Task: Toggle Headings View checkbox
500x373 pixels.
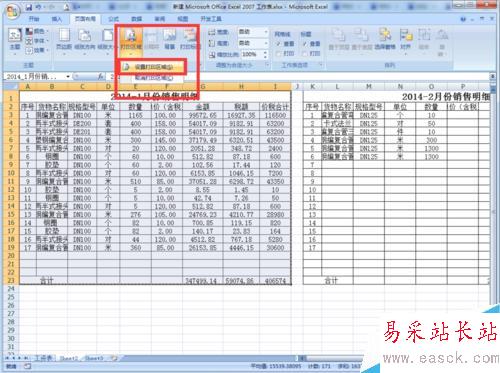Action: (305, 44)
